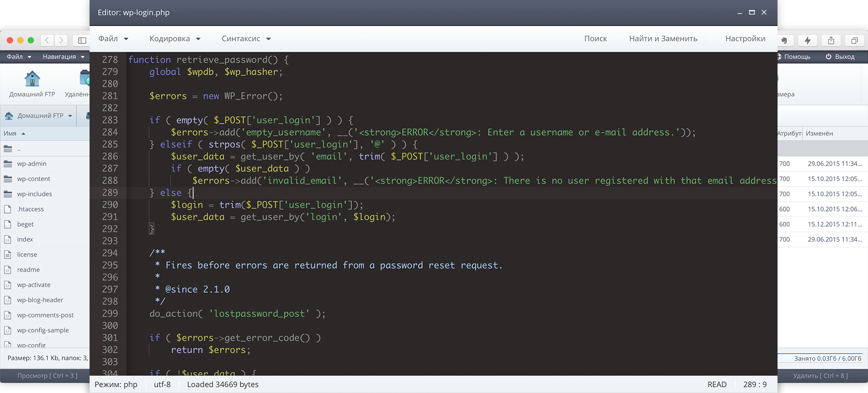Click Выход to log out
This screenshot has height=393, width=868.
[x=840, y=57]
